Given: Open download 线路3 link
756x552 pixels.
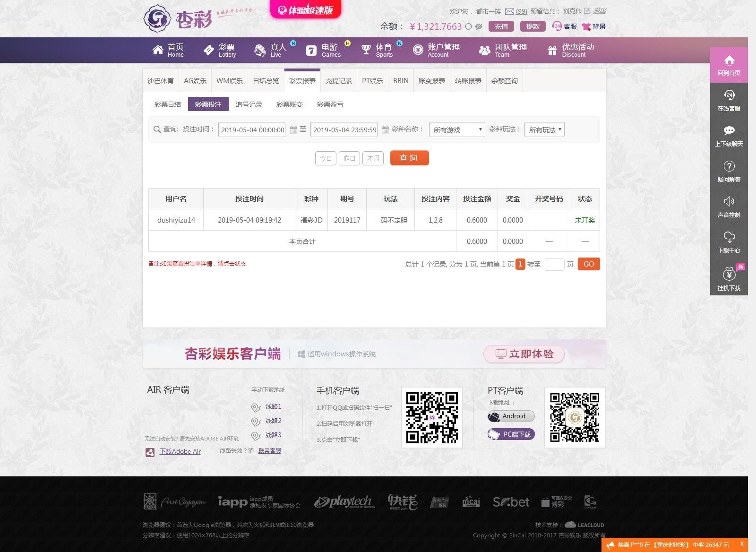Looking at the screenshot, I should (x=273, y=435).
